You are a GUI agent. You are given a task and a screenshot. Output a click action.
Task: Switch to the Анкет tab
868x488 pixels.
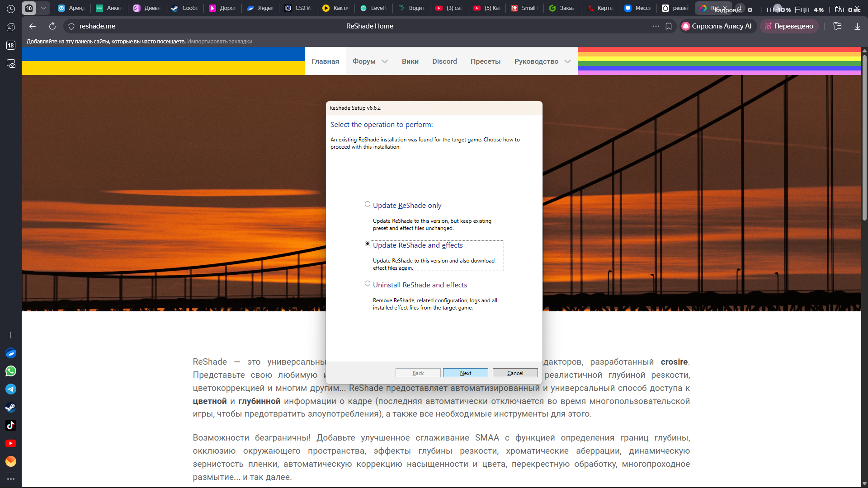(109, 8)
